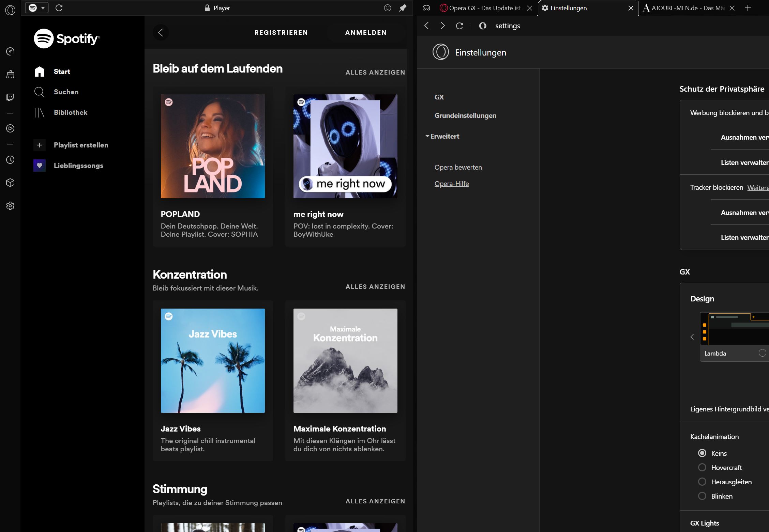Click the smiley feedback icon in Player panel
The image size is (769, 532).
point(388,8)
